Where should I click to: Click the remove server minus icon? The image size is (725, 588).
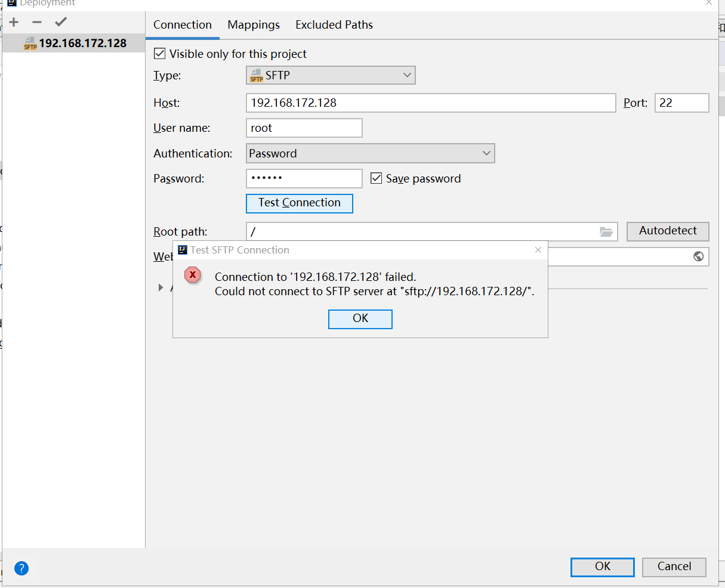(37, 23)
